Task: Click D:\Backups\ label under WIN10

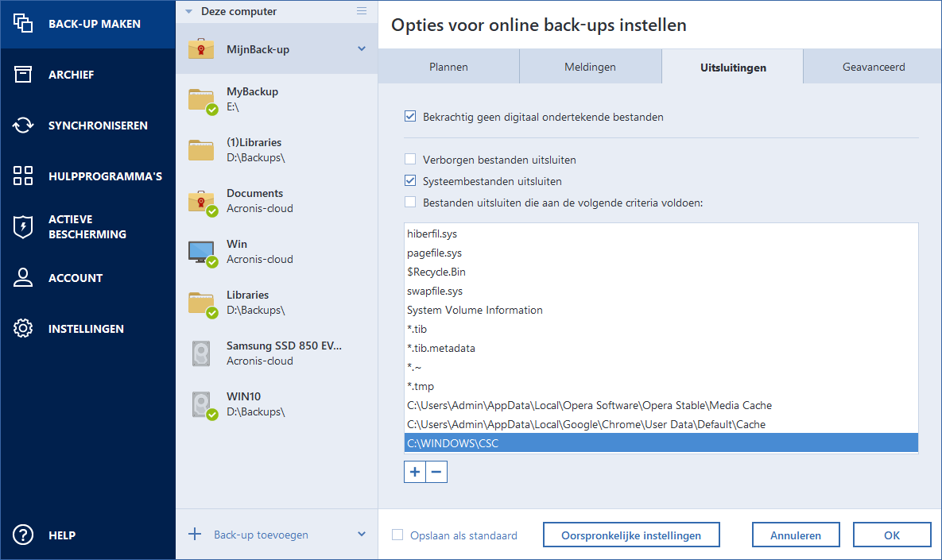Action: point(255,411)
